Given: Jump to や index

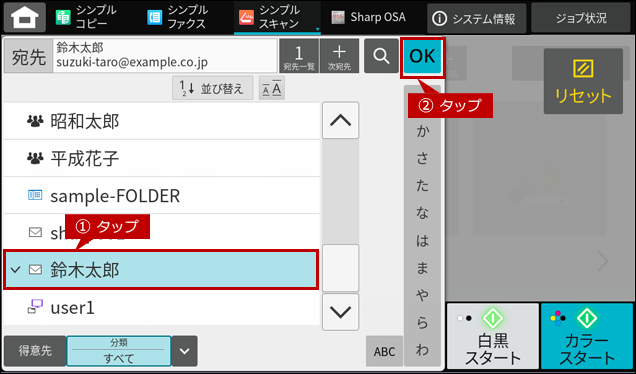Looking at the screenshot, I should (x=422, y=295).
